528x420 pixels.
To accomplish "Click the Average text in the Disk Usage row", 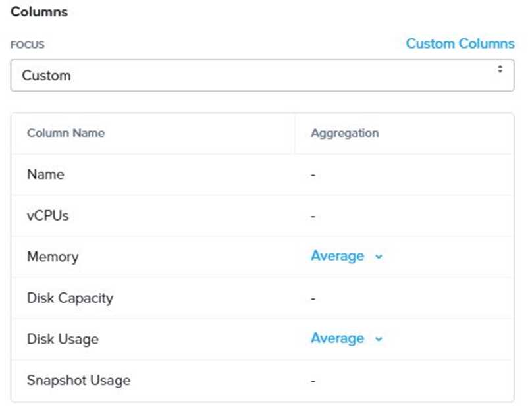I will pyautogui.click(x=337, y=339).
